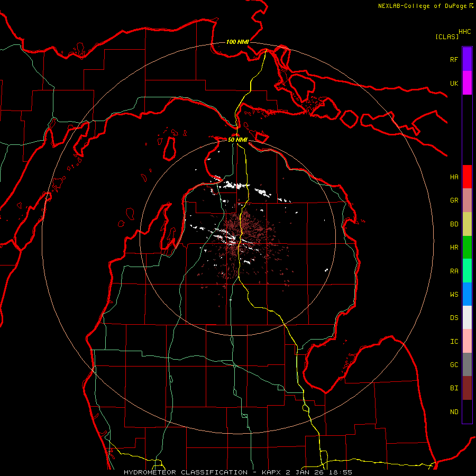Click the blue WS legend color swatch

coord(467,294)
